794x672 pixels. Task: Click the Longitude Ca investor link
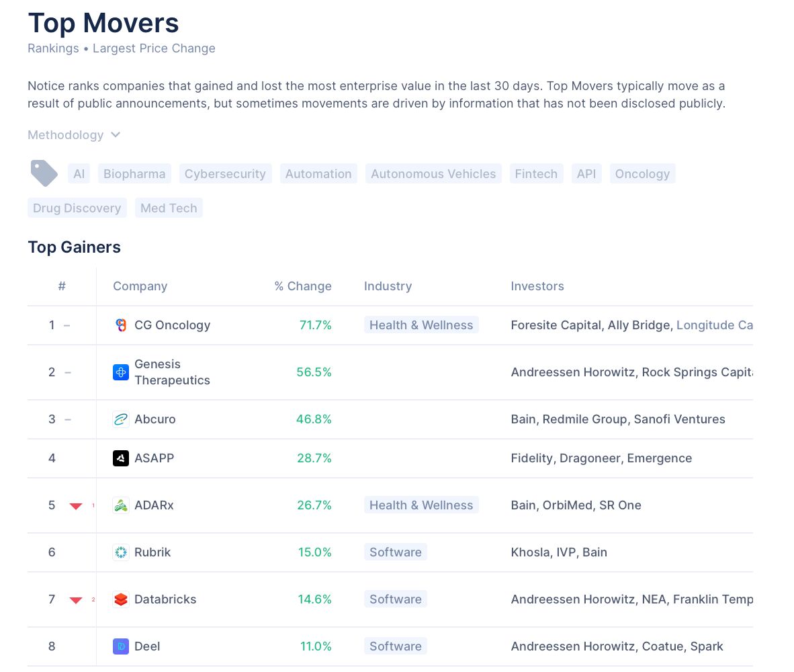pos(715,325)
